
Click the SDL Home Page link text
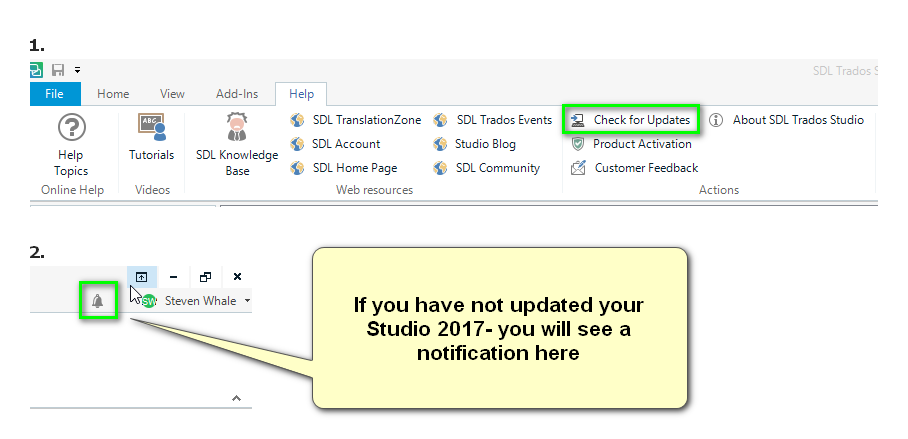pos(355,168)
